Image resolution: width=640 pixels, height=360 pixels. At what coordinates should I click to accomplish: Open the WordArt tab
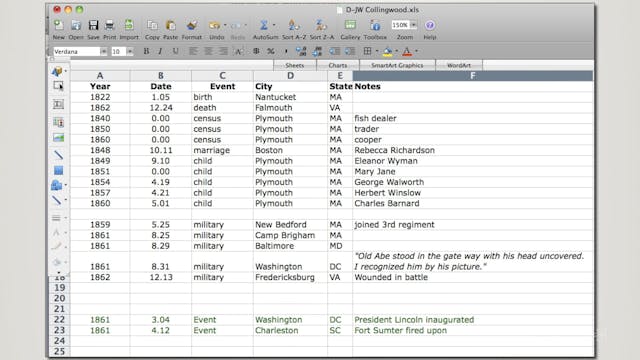point(459,65)
